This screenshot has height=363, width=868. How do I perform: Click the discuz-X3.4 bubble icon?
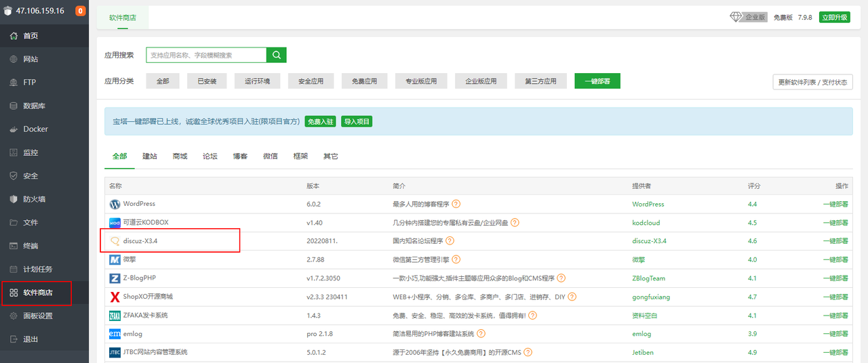pos(115,241)
